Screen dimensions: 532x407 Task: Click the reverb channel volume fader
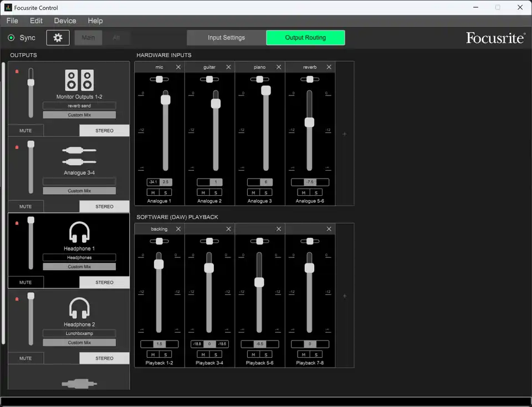[309, 122]
